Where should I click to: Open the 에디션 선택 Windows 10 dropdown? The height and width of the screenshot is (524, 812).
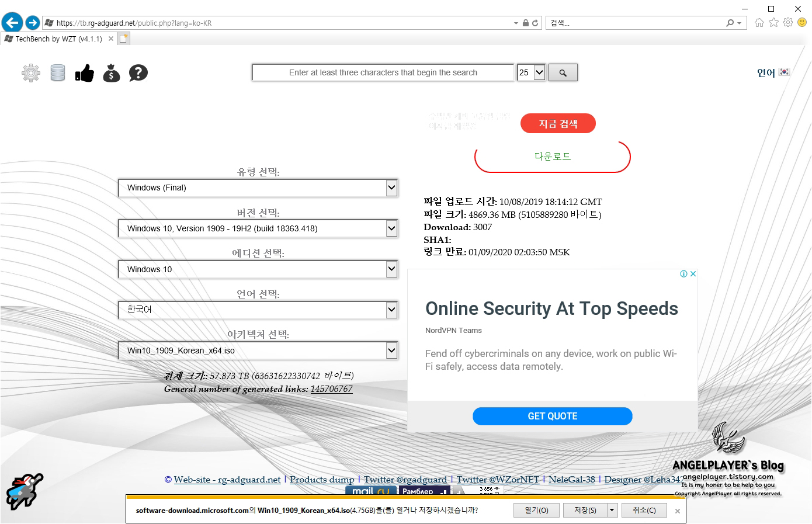click(x=258, y=269)
